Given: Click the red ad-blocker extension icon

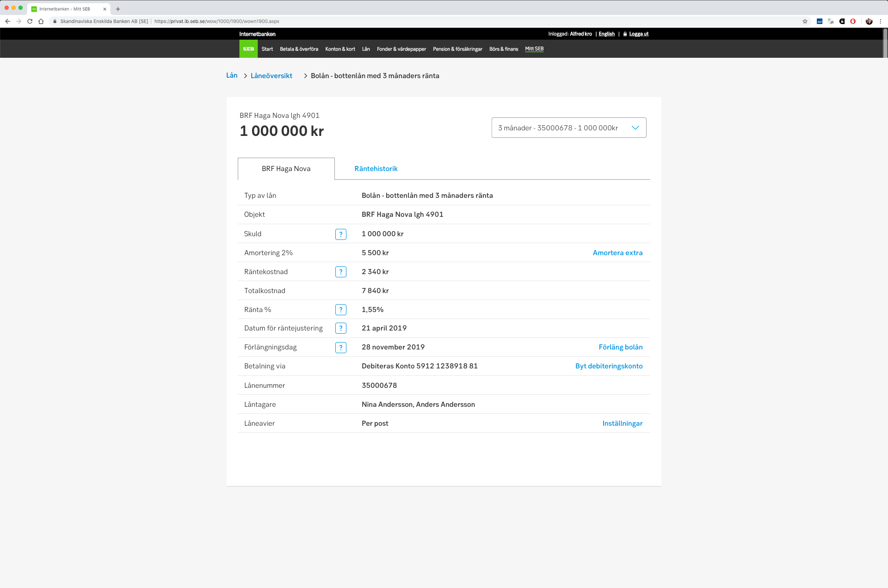Looking at the screenshot, I should tap(853, 21).
